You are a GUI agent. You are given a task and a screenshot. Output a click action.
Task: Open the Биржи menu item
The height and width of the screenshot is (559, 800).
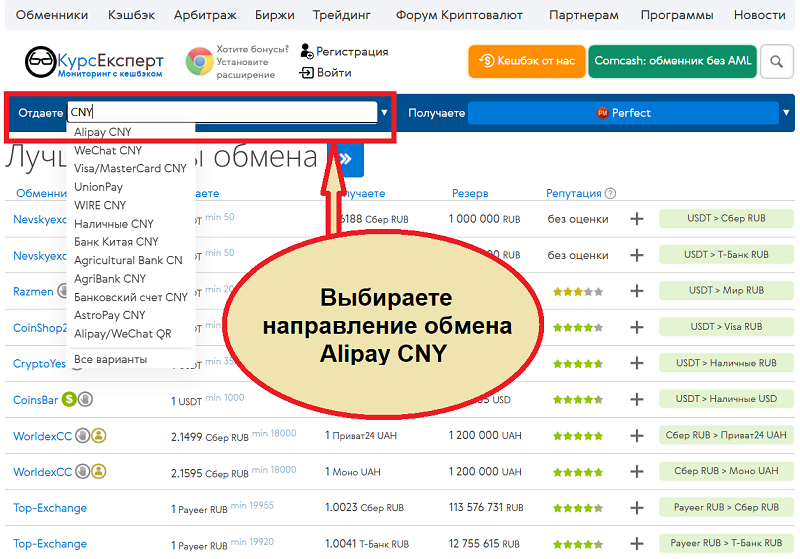274,15
